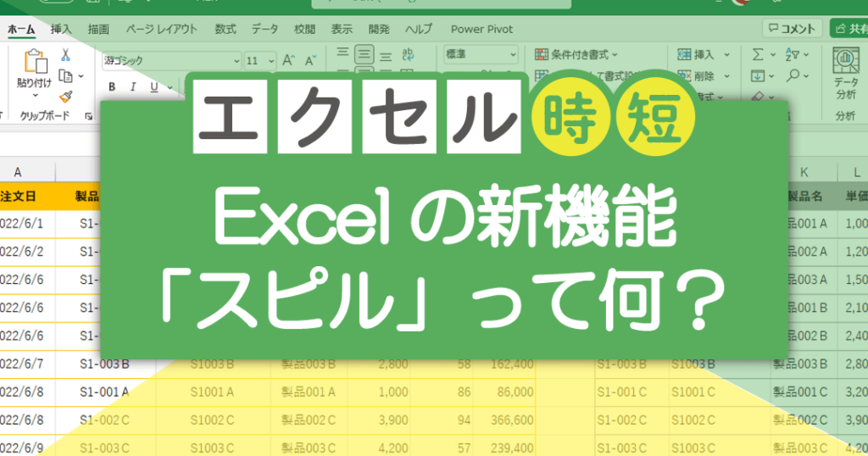The height and width of the screenshot is (456, 868).
Task: Open the 表示 tab
Action: pos(342,30)
